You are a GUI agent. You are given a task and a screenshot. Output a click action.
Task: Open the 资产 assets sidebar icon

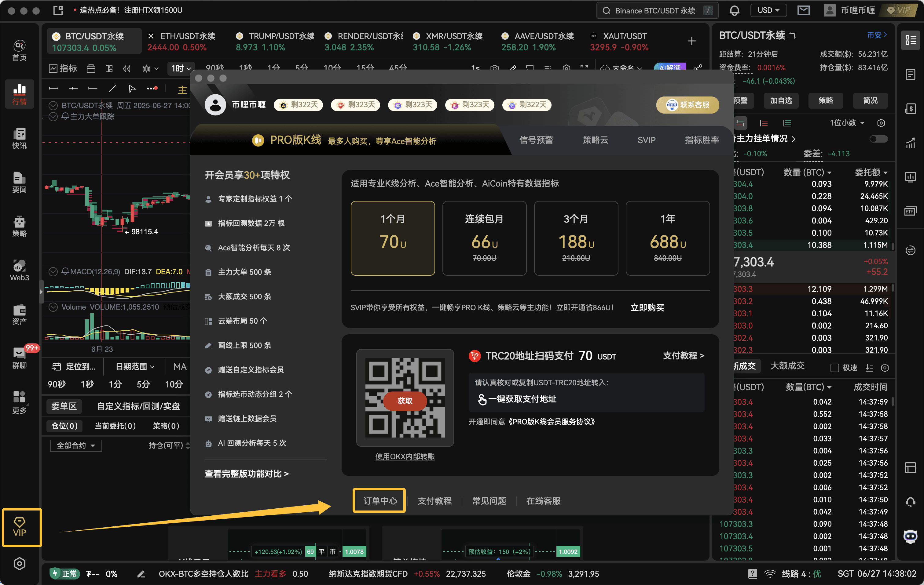[x=20, y=314]
